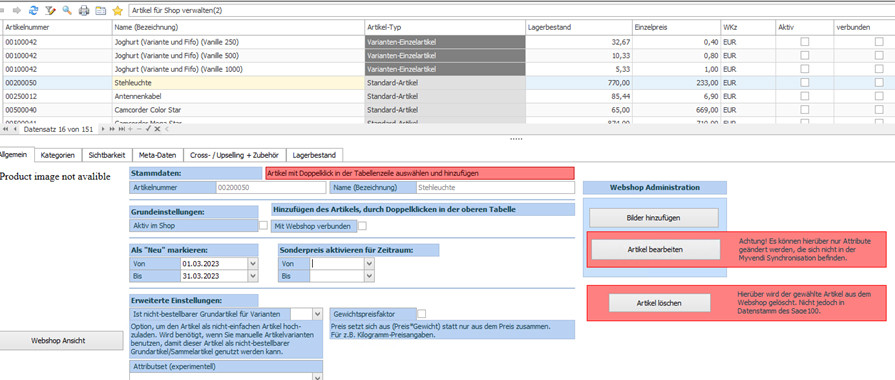Image resolution: width=895 pixels, height=380 pixels.
Task: Open nicht-bestellbarer Grundartikel dropdown
Action: (x=317, y=314)
